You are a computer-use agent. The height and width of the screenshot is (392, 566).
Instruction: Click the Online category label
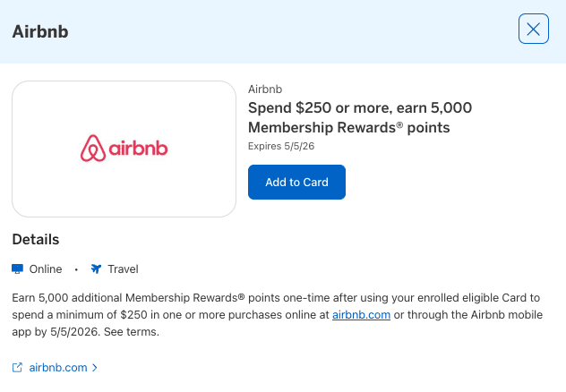(46, 268)
